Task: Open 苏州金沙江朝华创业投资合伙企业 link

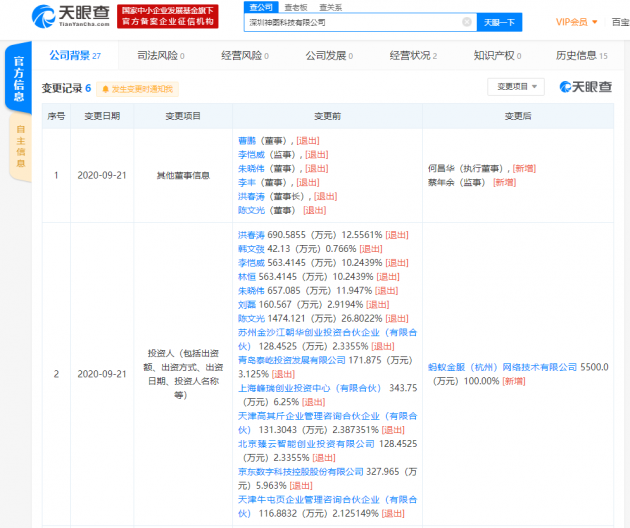Action: (327, 339)
